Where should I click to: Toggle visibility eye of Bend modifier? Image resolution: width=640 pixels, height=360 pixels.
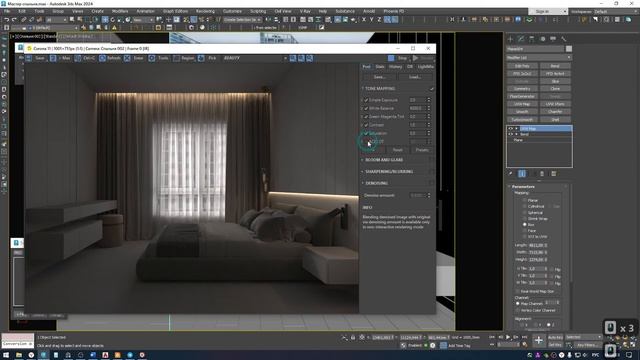click(510, 134)
